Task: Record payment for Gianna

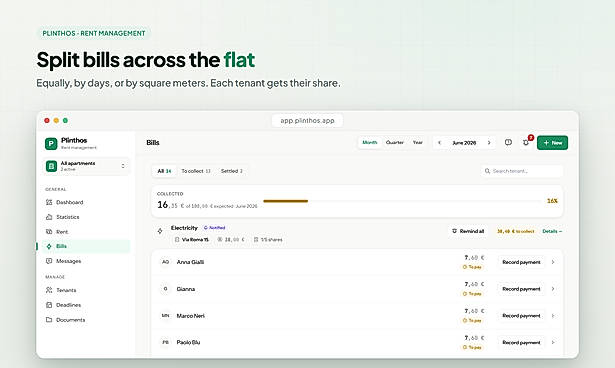Action: pos(521,289)
